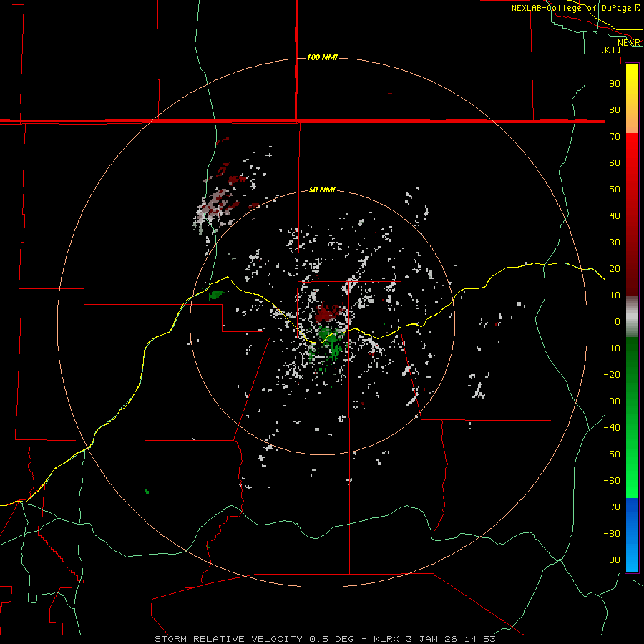Click the "-70" value on velocity scale
Image resolution: width=644 pixels, height=644 pixels.
point(612,507)
